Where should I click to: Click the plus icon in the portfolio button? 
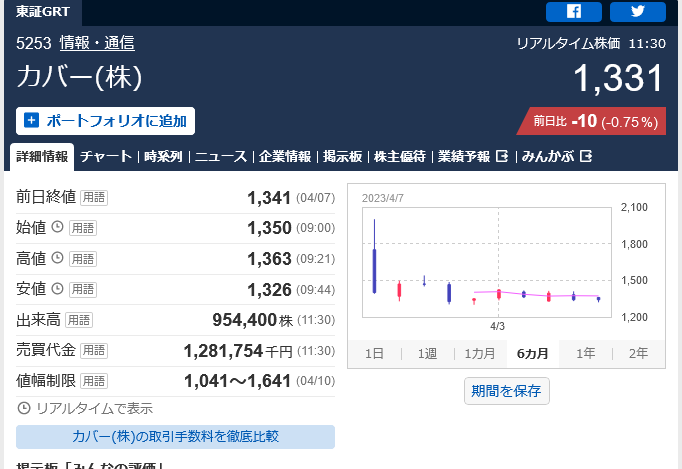tap(31, 120)
